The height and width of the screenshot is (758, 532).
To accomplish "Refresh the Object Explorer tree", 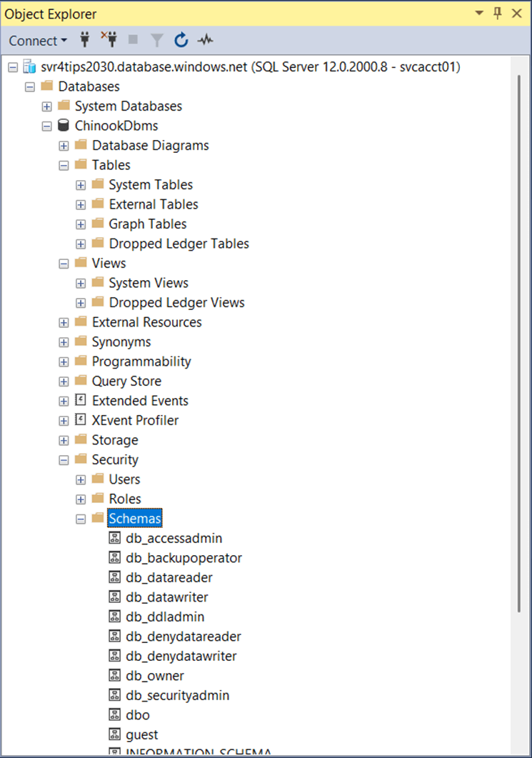I will [181, 40].
